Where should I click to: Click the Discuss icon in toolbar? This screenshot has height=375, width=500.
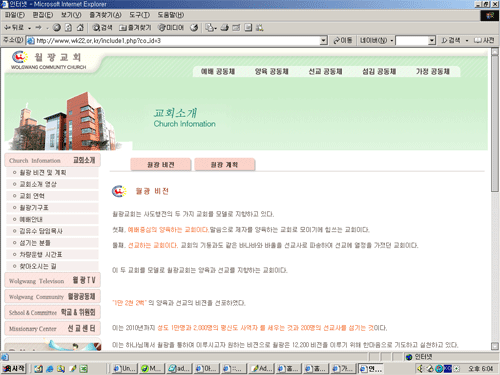point(248,28)
